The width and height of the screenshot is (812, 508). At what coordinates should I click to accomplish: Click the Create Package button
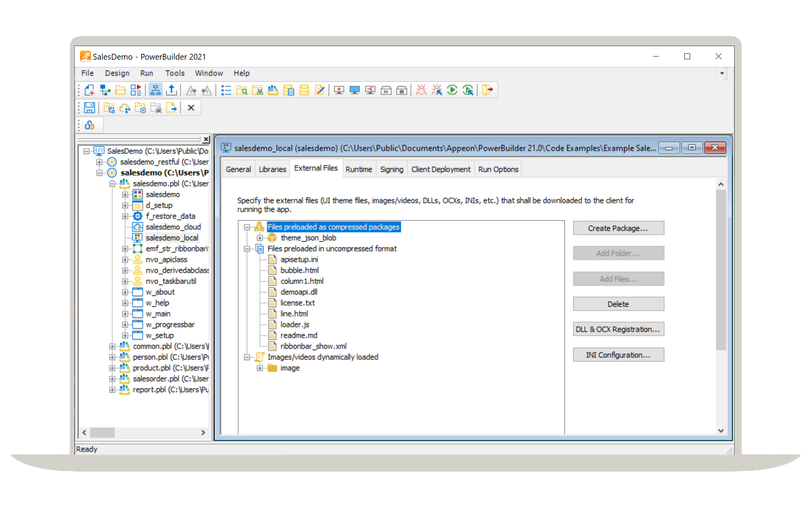pyautogui.click(x=618, y=228)
